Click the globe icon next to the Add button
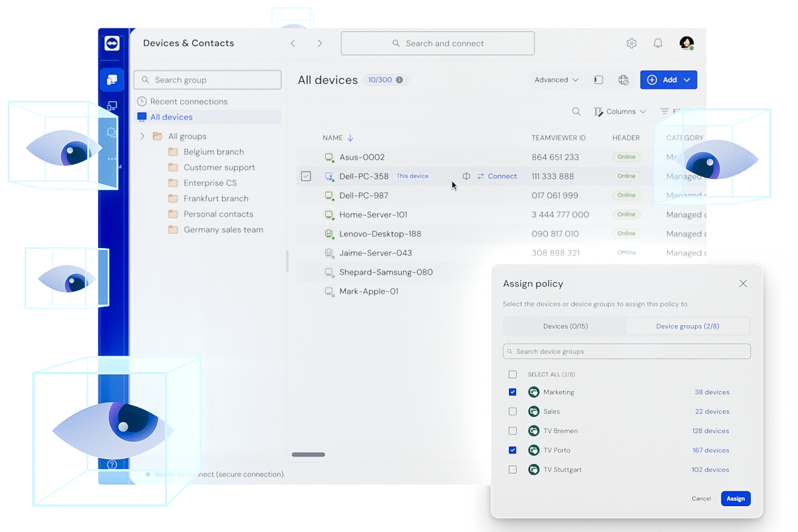Viewport: 798px width, 532px height. [x=623, y=79]
